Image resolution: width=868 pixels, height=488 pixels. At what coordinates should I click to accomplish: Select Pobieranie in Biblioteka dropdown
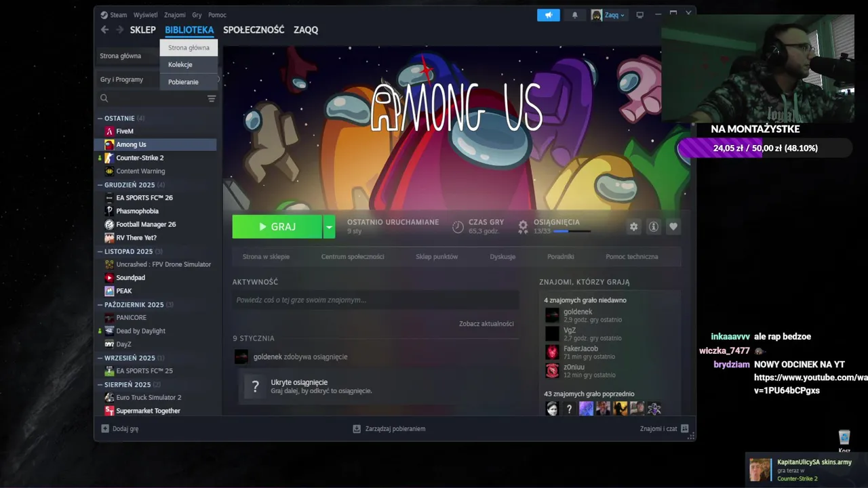189,81
